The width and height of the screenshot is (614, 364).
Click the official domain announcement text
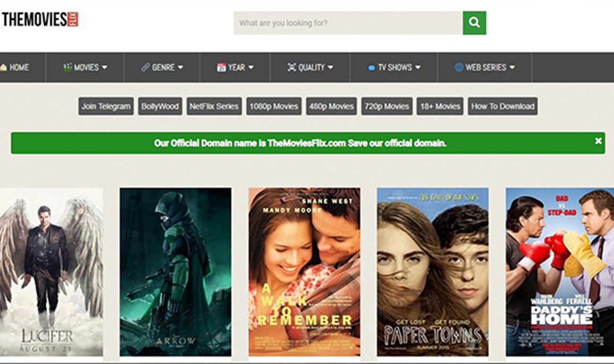click(x=300, y=143)
